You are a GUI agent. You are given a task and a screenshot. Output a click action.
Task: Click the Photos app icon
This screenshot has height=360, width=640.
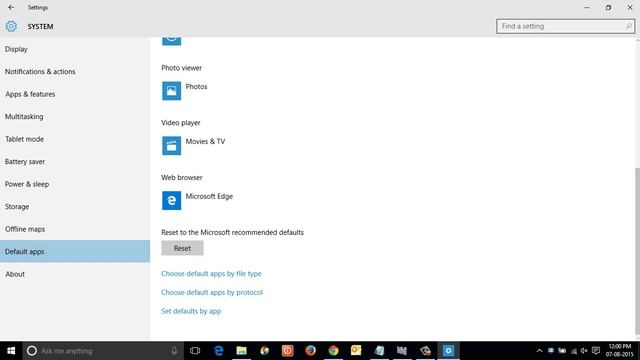(171, 91)
